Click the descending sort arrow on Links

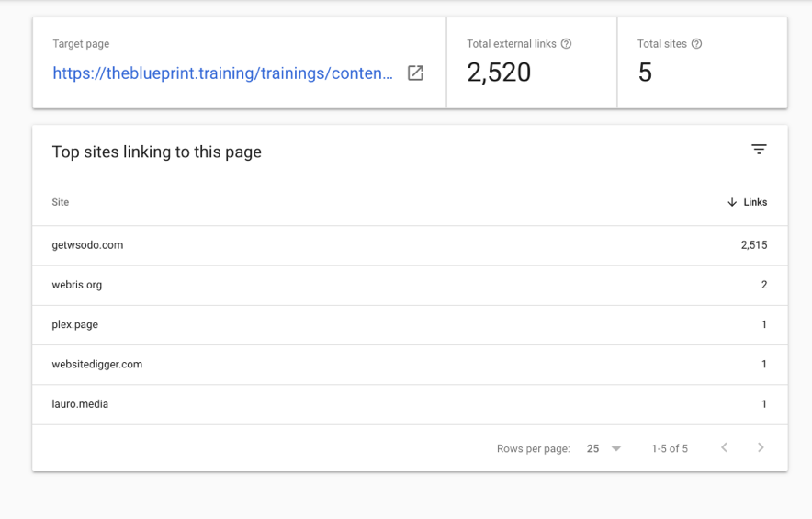click(732, 202)
